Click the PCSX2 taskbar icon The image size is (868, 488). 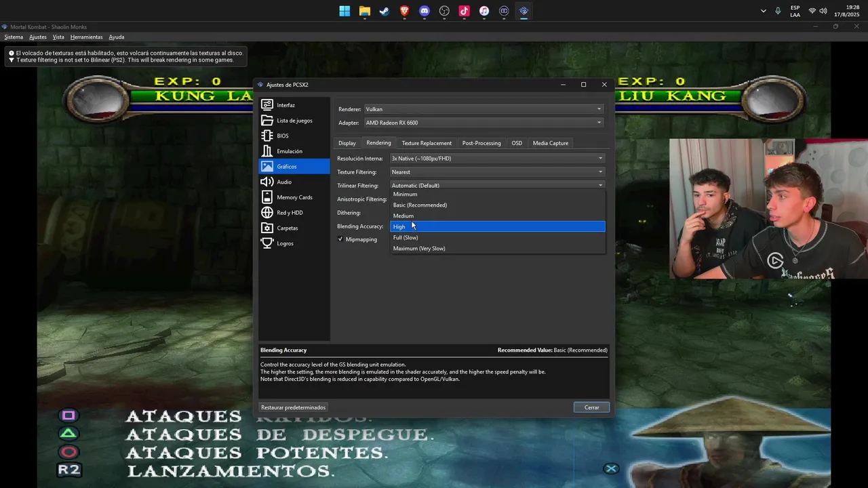(x=524, y=11)
